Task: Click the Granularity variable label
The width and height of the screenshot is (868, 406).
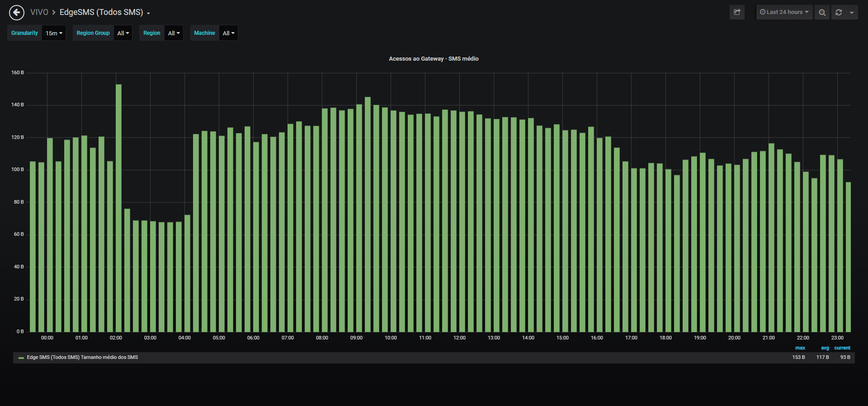Action: coord(24,33)
